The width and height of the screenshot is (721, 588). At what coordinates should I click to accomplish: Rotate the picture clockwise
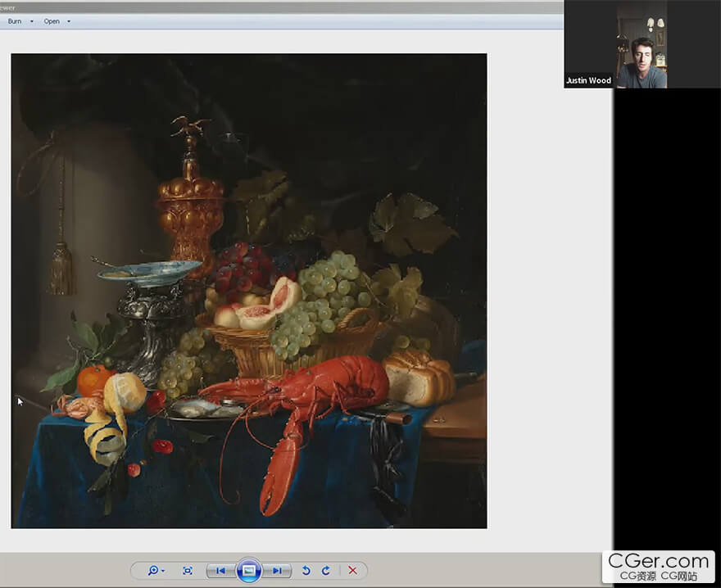(x=326, y=571)
